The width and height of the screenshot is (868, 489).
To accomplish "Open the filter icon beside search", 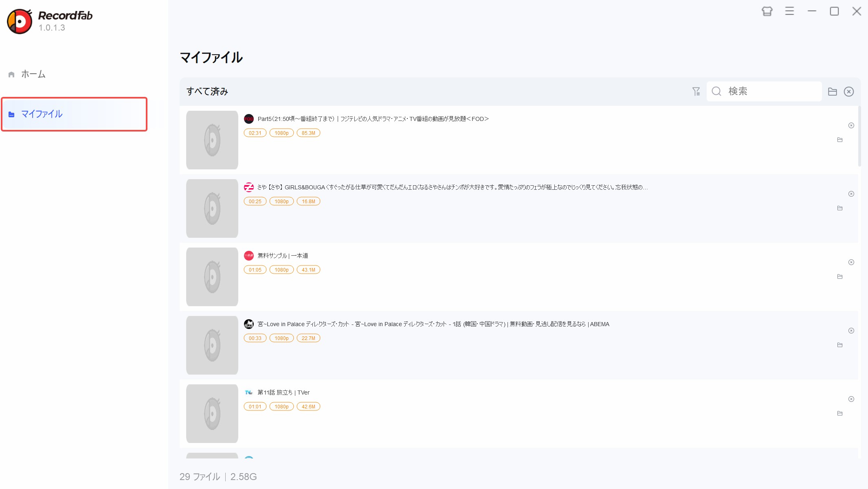I will click(696, 91).
